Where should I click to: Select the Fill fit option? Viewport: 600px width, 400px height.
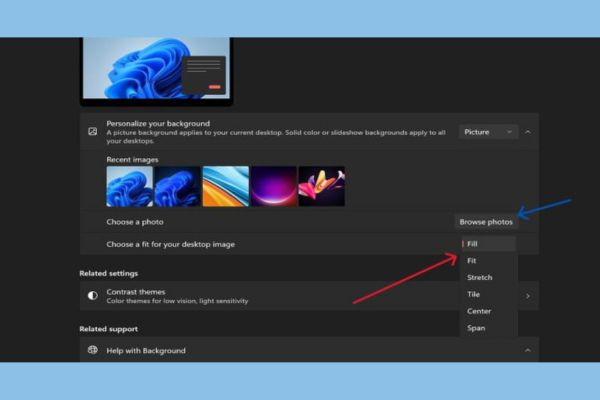488,244
